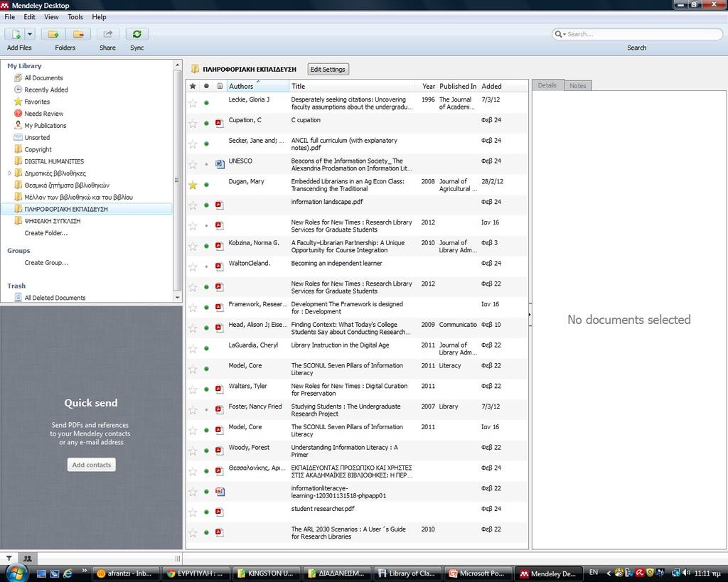The height and width of the screenshot is (582, 728).
Task: Click Create Folder... in My Library
Action: click(x=46, y=233)
